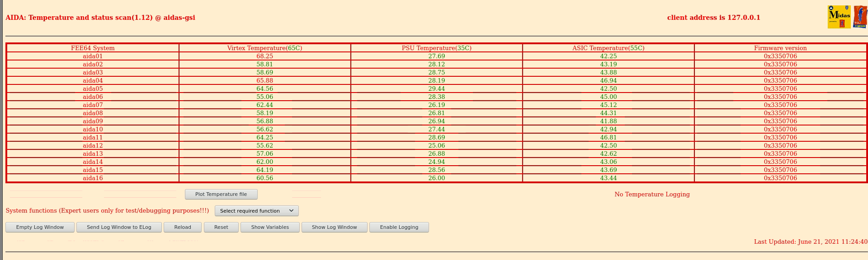The image size is (868, 260).
Task: Click the aida14 row name
Action: (x=93, y=162)
